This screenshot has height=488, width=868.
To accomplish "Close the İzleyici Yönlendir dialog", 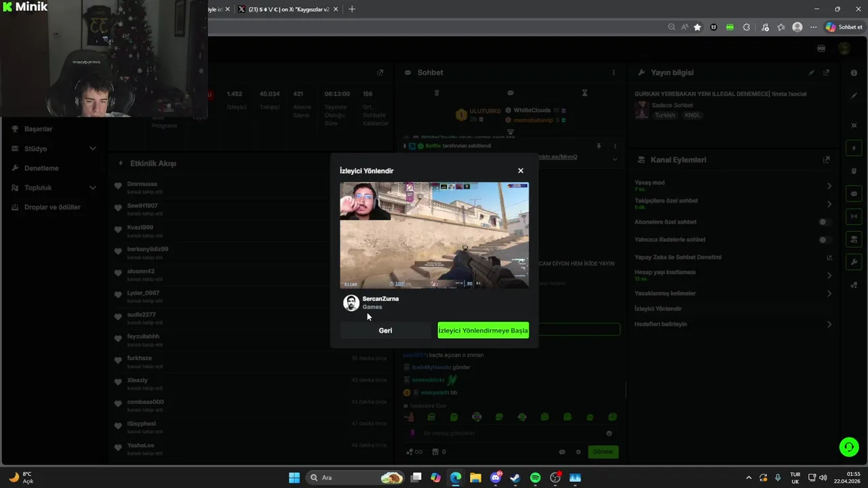I will click(521, 171).
